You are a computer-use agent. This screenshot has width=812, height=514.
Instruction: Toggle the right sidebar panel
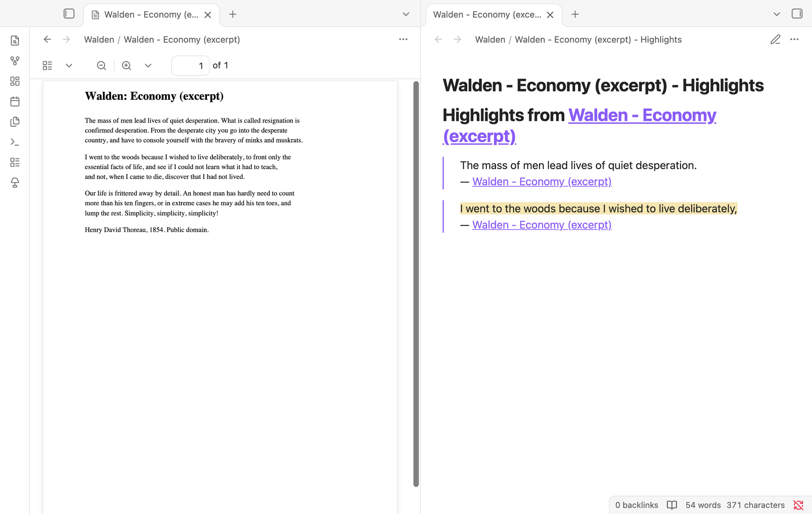797,14
